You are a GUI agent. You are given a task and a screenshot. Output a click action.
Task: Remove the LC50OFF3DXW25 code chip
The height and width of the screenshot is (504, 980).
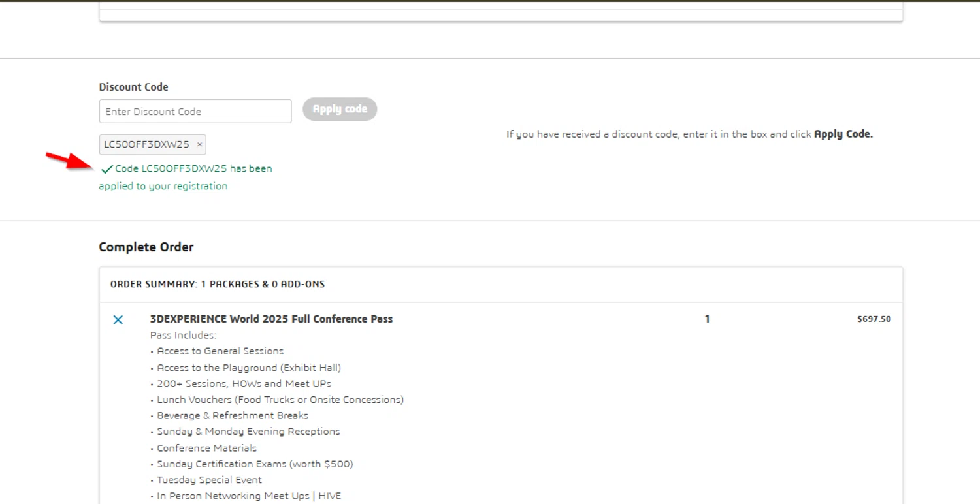(200, 145)
